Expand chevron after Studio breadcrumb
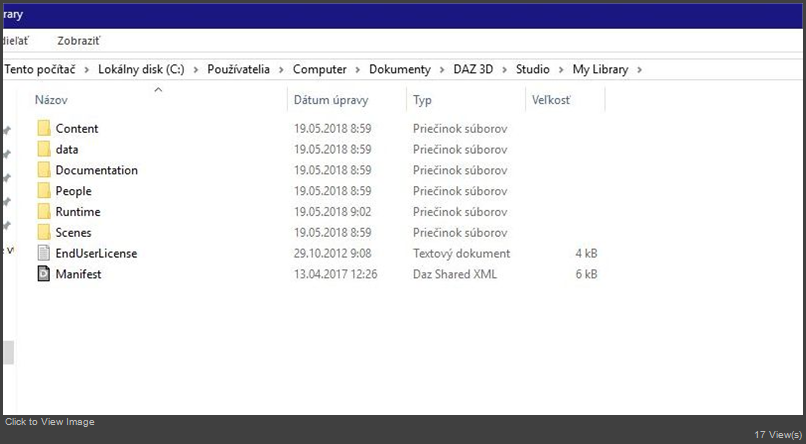 click(x=561, y=70)
